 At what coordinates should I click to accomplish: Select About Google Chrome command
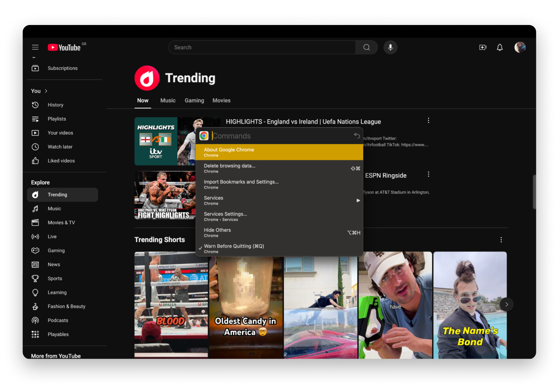[279, 152]
